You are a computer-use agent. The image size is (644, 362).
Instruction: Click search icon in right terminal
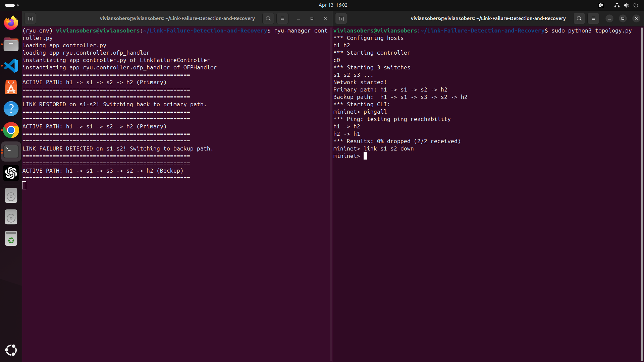click(x=579, y=18)
